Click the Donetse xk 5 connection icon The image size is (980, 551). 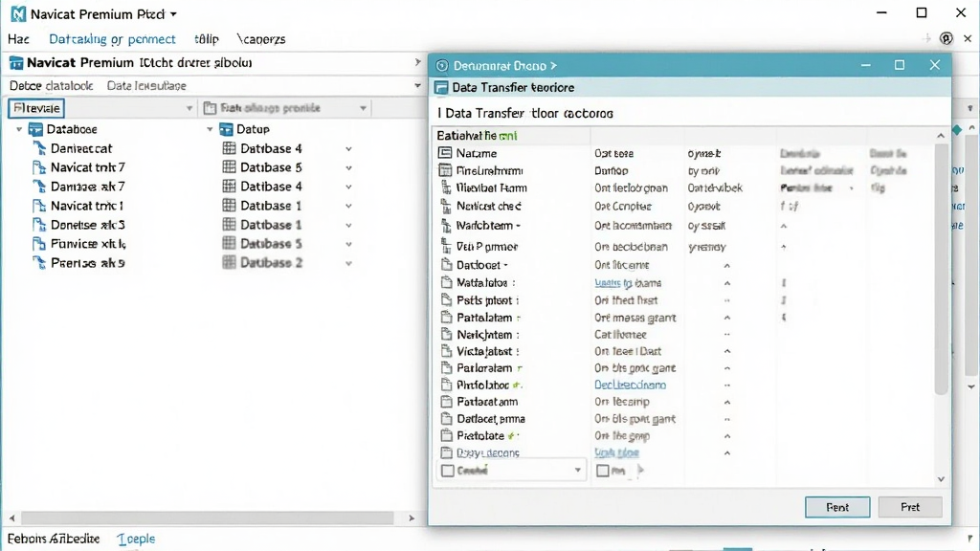pyautogui.click(x=38, y=225)
